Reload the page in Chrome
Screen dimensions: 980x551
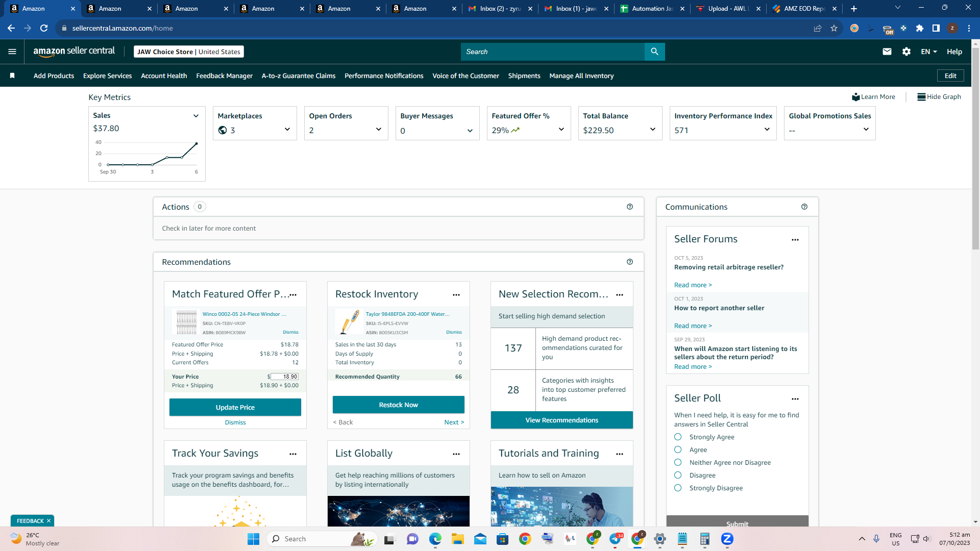click(44, 28)
